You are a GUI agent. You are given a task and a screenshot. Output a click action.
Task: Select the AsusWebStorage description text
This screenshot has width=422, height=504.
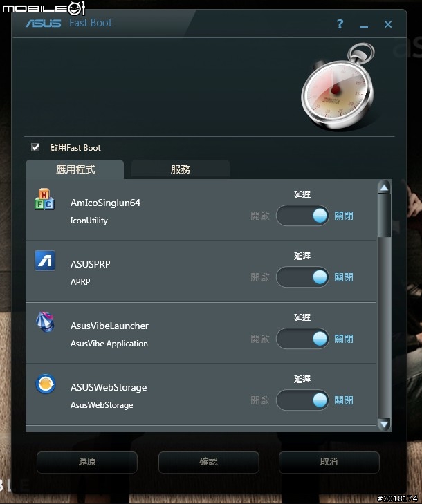102,405
